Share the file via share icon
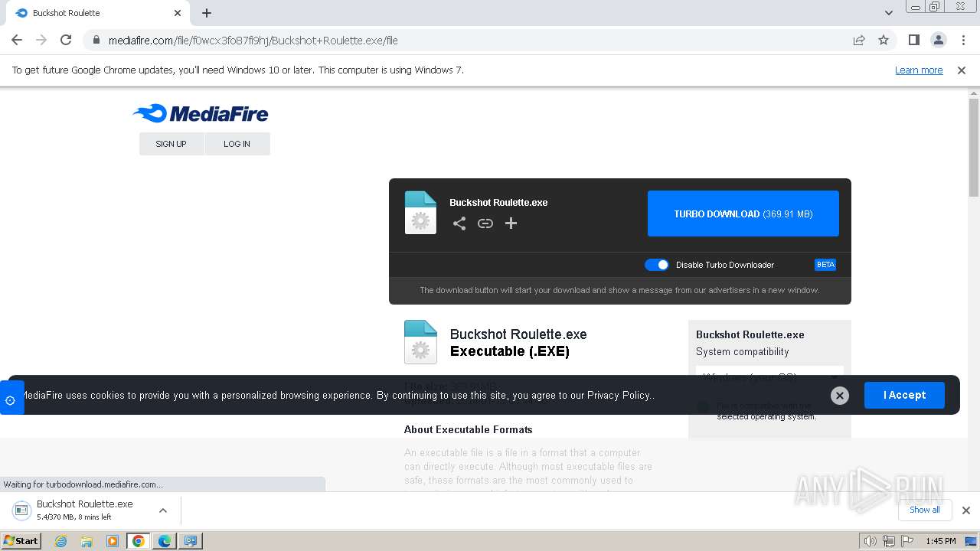980x551 pixels. pos(459,223)
